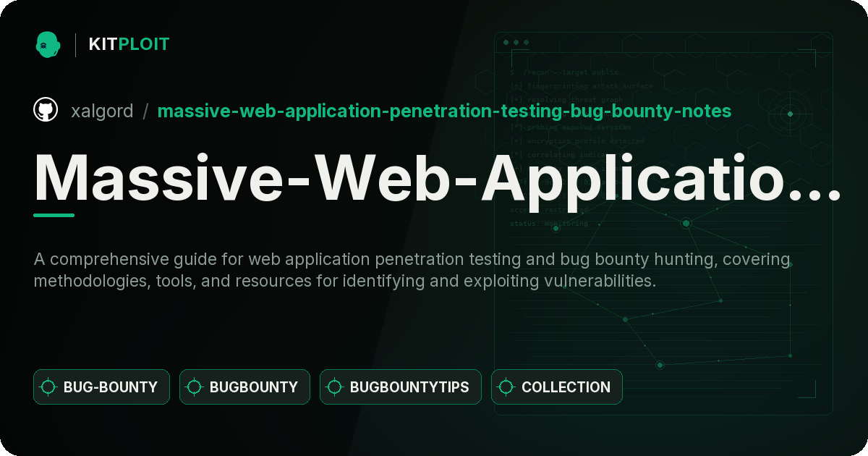Image resolution: width=868 pixels, height=456 pixels.
Task: Select the BUGBOUNTYTIPS tag
Action: pos(401,387)
